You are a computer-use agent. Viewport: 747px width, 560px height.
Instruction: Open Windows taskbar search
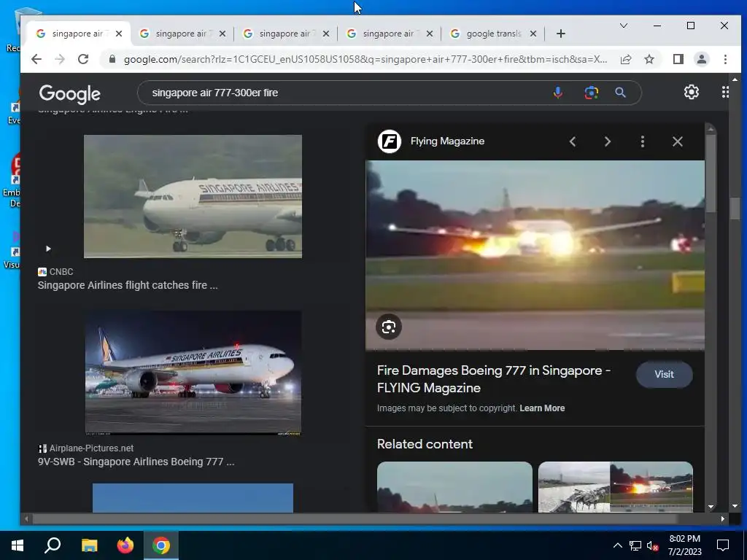point(53,545)
